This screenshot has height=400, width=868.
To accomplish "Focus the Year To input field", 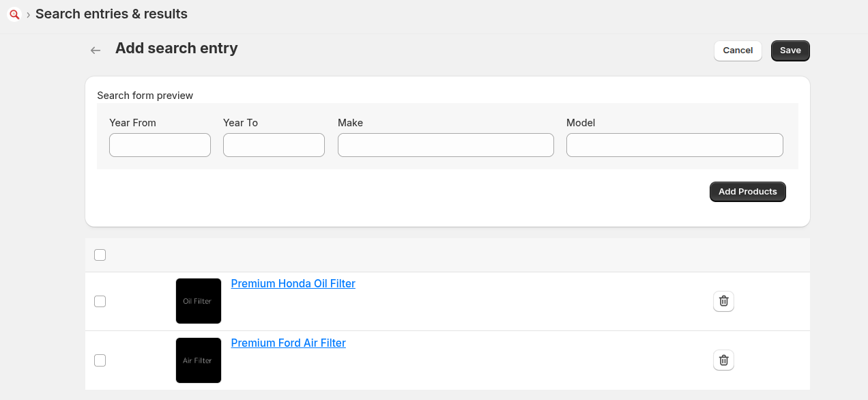I will [x=274, y=145].
